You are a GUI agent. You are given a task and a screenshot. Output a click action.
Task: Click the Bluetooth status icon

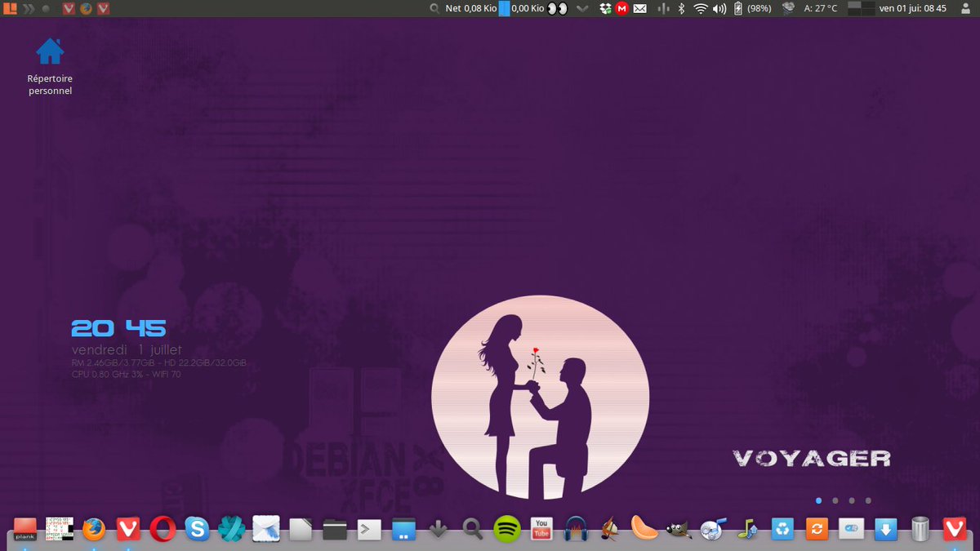coord(680,8)
